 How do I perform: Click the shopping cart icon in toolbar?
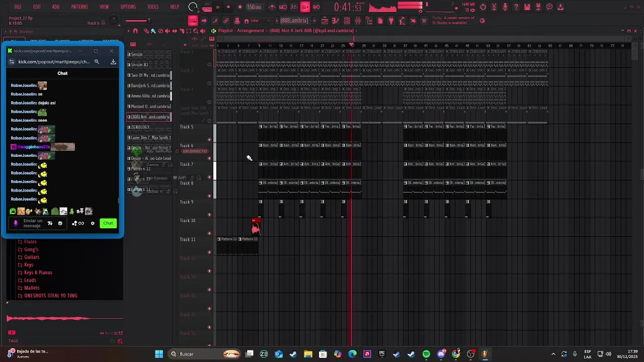[424, 21]
